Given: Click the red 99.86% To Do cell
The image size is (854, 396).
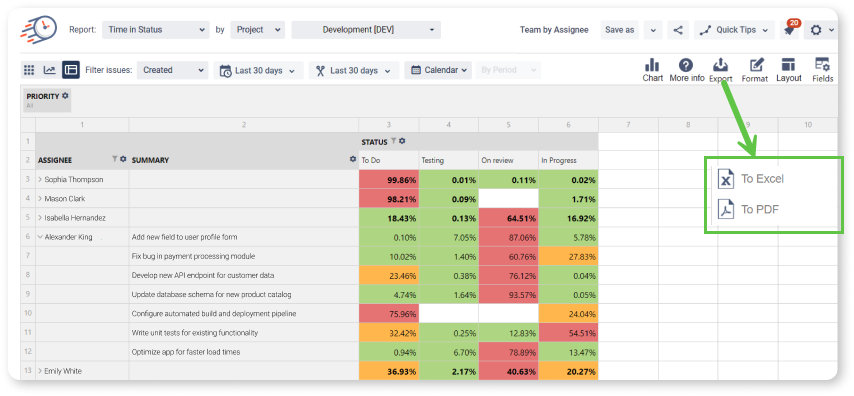Looking at the screenshot, I should pyautogui.click(x=389, y=179).
